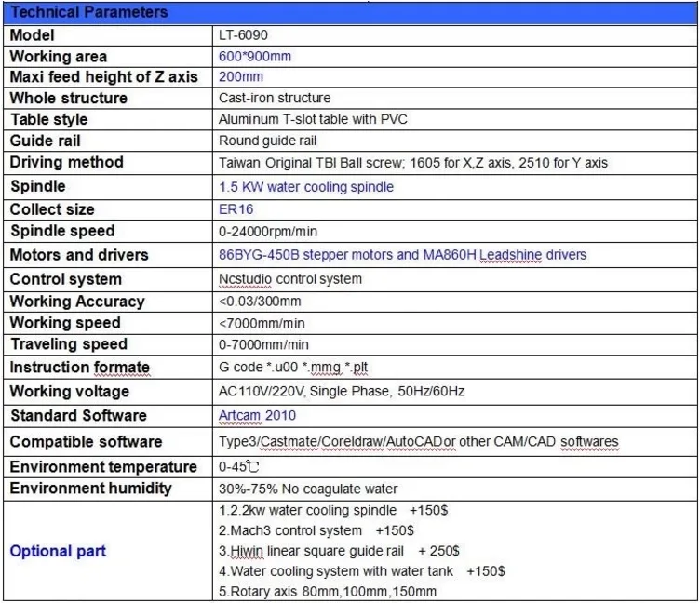Click the Technical Parameters table header

88,12
